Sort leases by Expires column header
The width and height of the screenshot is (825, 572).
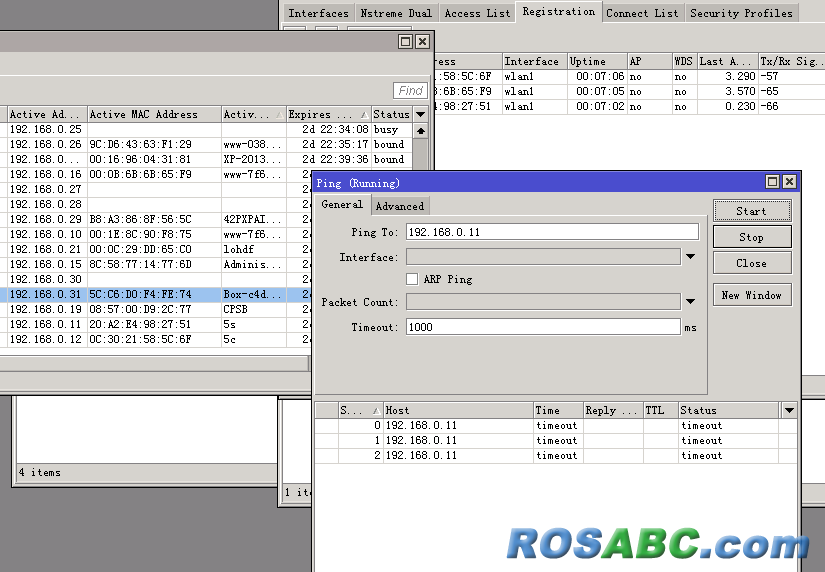click(x=329, y=114)
